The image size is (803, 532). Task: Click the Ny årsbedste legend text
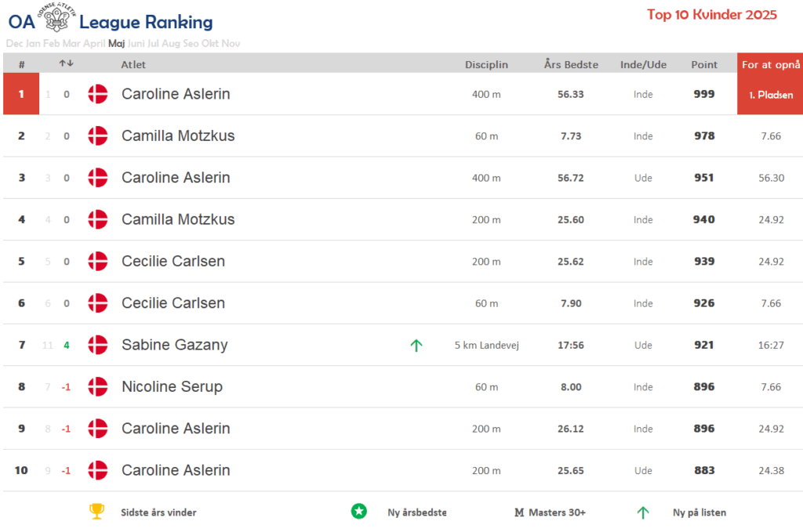click(417, 512)
